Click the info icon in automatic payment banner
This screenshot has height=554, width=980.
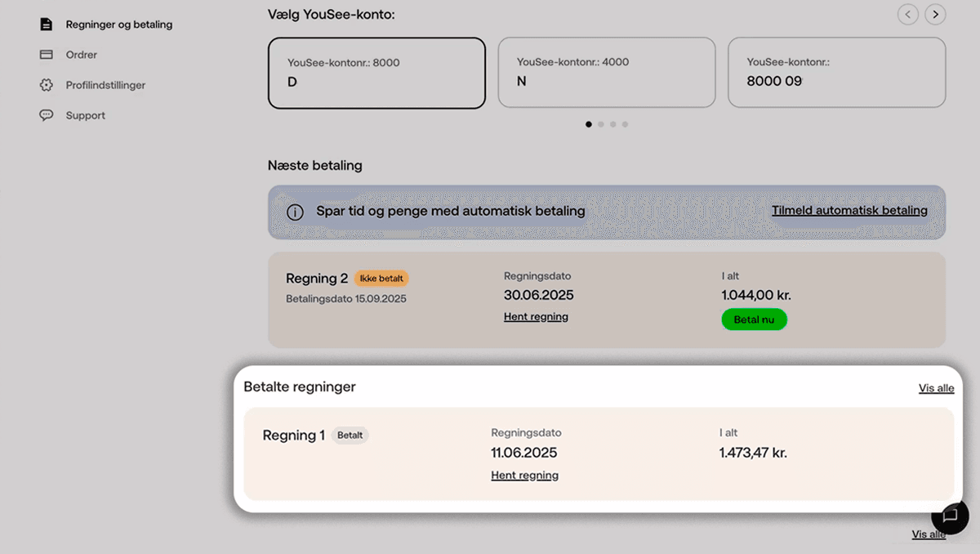295,212
